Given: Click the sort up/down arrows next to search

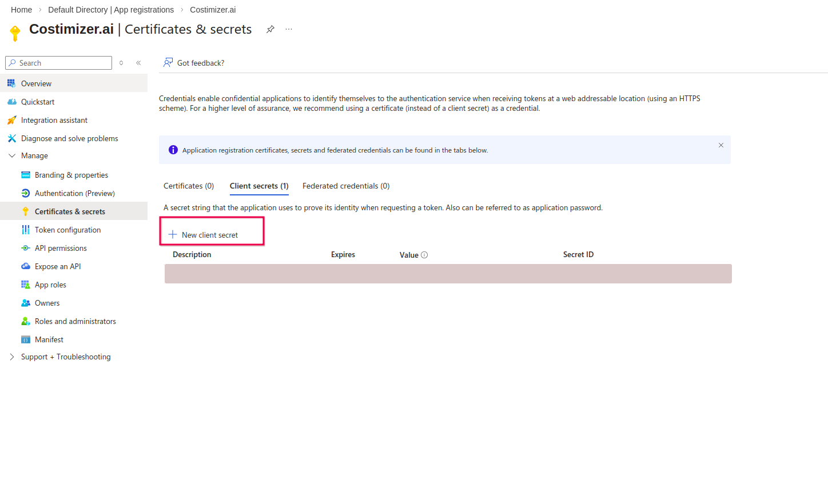Looking at the screenshot, I should click(x=121, y=63).
